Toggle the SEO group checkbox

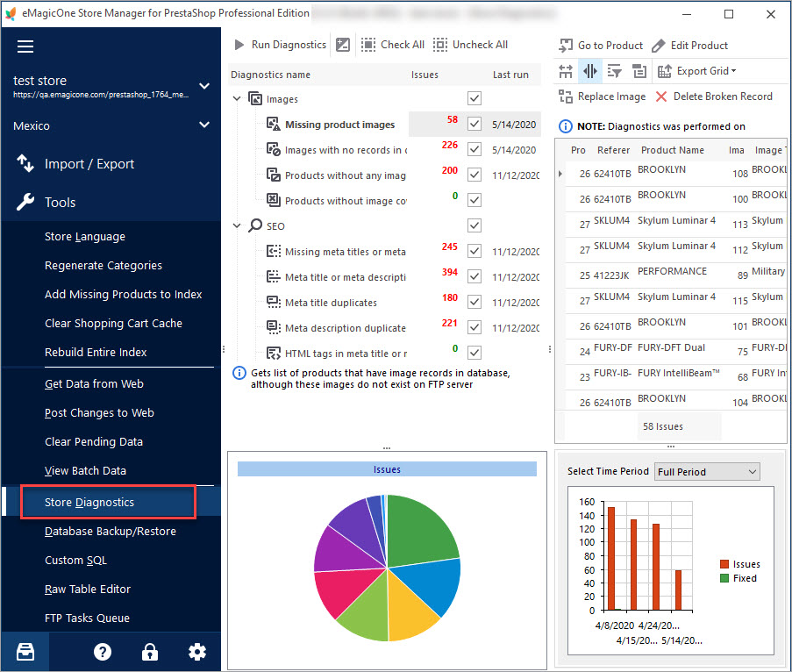[474, 225]
